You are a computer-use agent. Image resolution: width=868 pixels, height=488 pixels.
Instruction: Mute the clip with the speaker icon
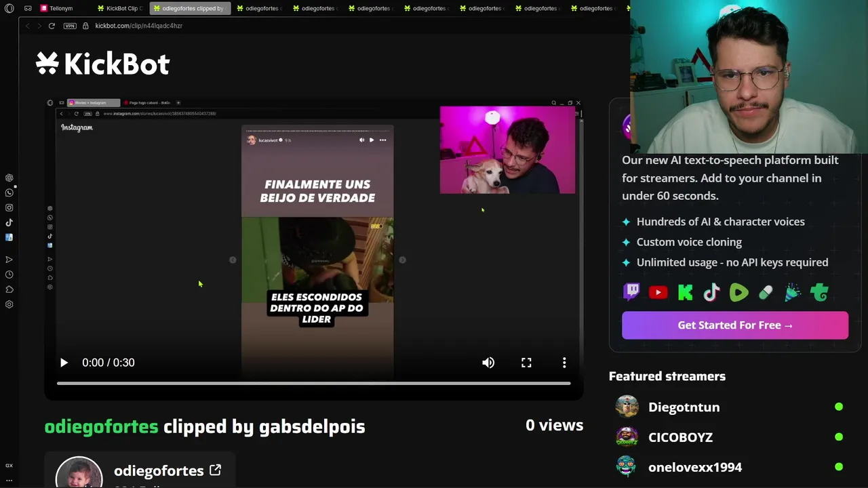click(488, 363)
